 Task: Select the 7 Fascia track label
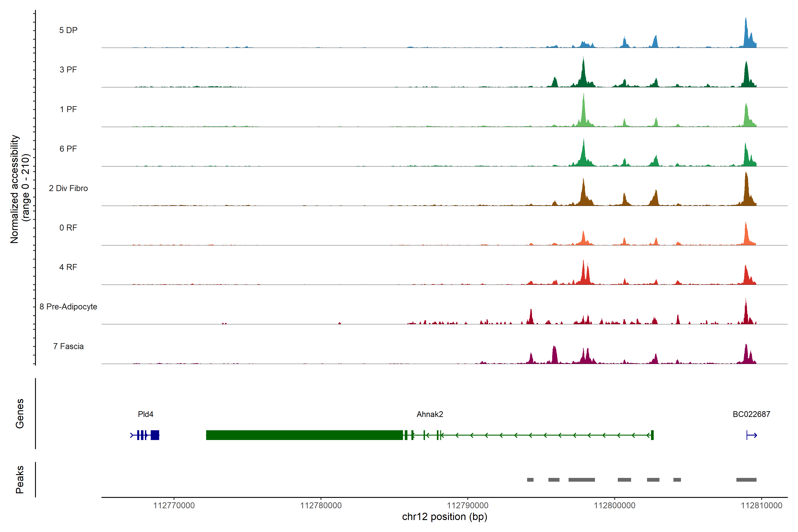(x=68, y=346)
